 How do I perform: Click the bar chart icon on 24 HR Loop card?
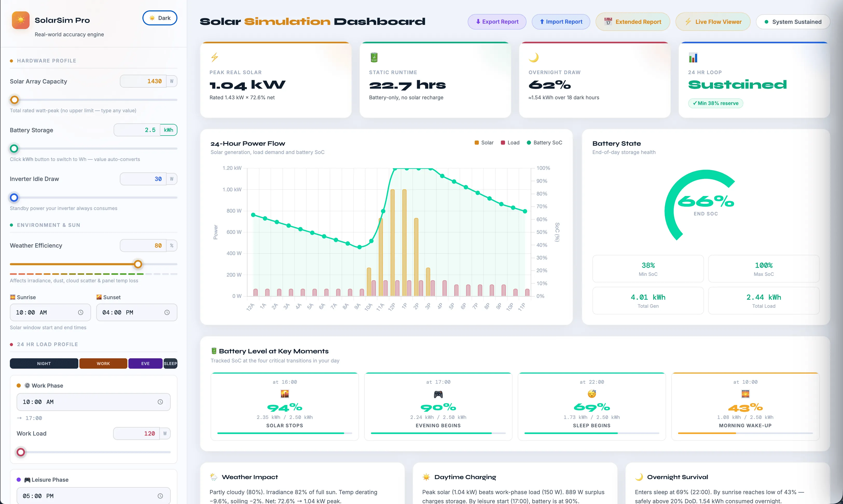tap(693, 58)
